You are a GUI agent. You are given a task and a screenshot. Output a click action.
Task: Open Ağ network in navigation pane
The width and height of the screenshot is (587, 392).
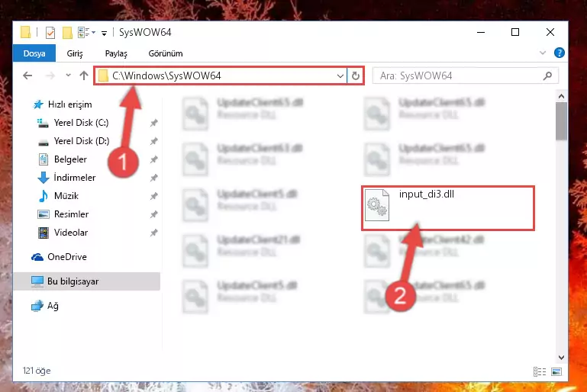pyautogui.click(x=53, y=306)
